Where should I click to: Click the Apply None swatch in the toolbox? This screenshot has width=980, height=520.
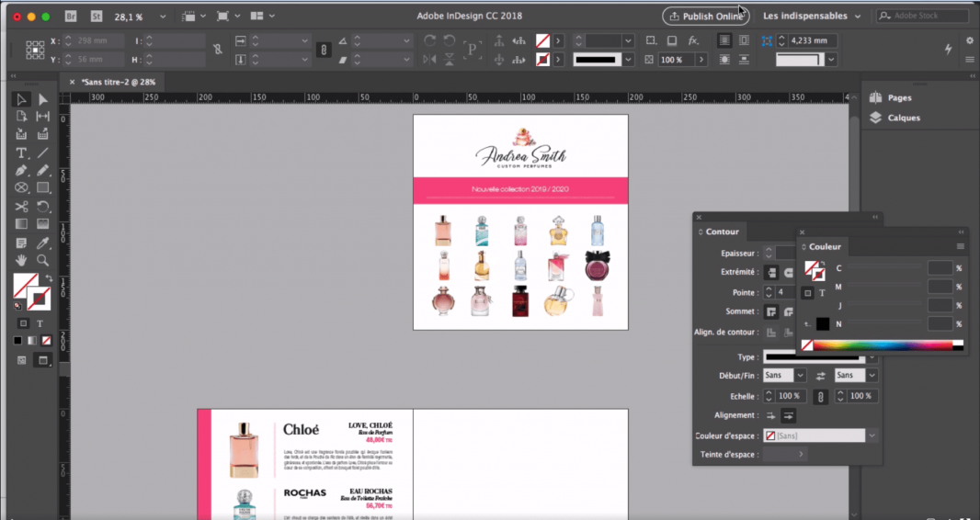(46, 341)
